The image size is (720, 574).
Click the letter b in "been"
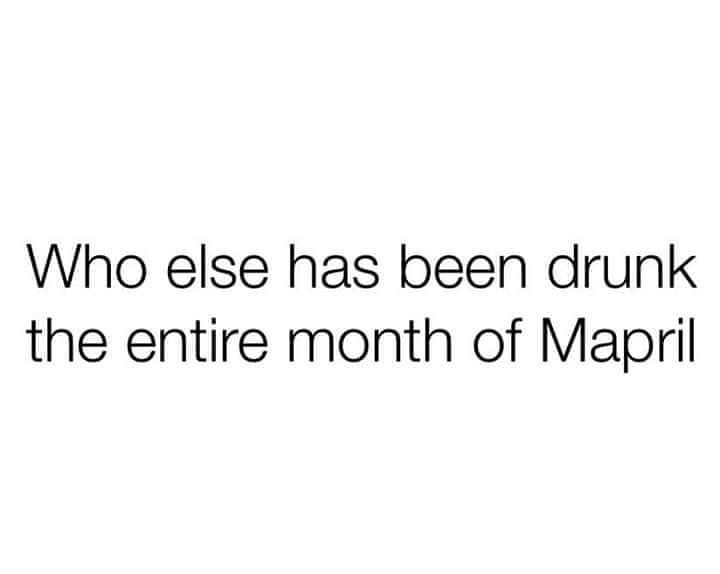[x=416, y=266]
